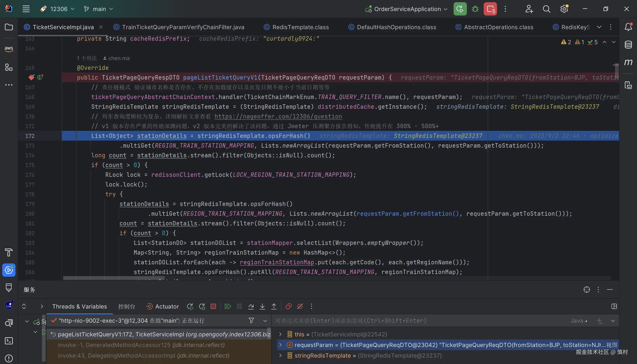Toggle the thread frames filter icon
The image size is (637, 364).
tap(251, 320)
